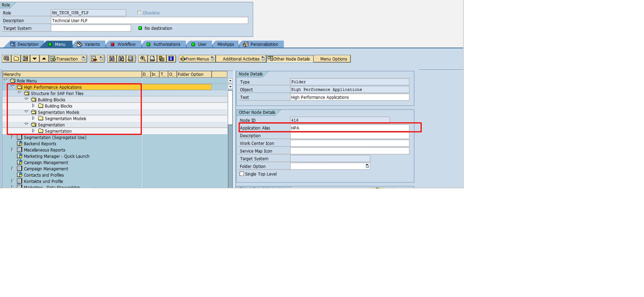Expand Segmentation (Segregated Use) node
The height and width of the screenshot is (297, 644).
(13, 137)
